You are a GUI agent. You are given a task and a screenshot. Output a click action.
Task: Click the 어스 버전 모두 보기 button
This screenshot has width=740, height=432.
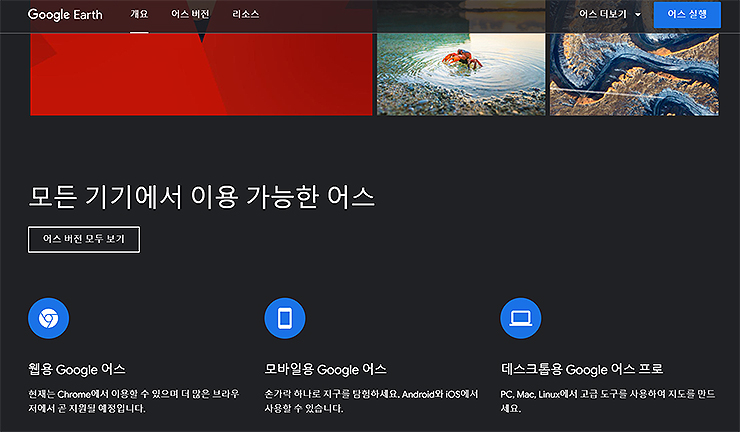click(x=84, y=239)
